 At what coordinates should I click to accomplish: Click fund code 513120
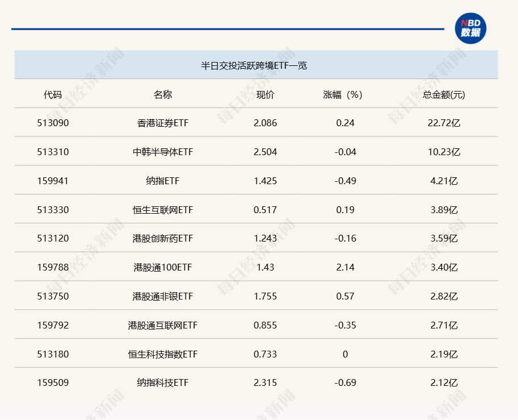(53, 238)
